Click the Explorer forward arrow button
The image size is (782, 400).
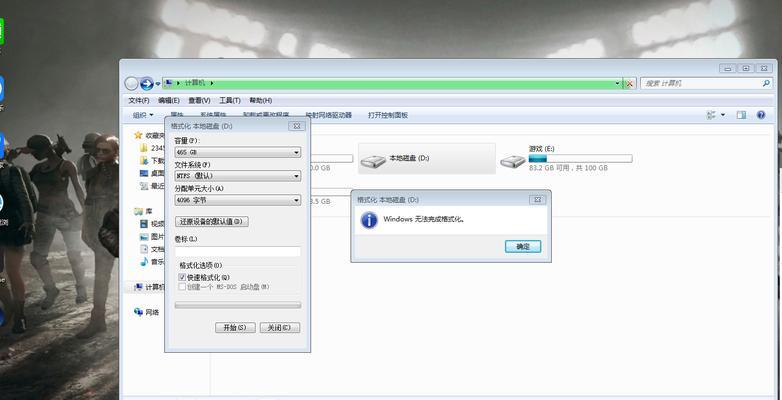point(147,83)
